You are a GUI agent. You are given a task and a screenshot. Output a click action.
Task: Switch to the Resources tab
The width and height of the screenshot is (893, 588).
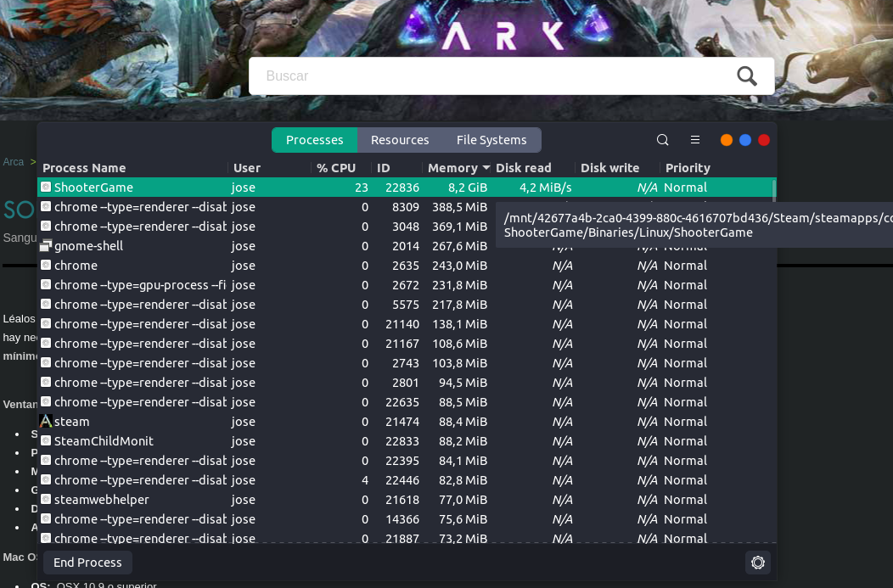[400, 140]
